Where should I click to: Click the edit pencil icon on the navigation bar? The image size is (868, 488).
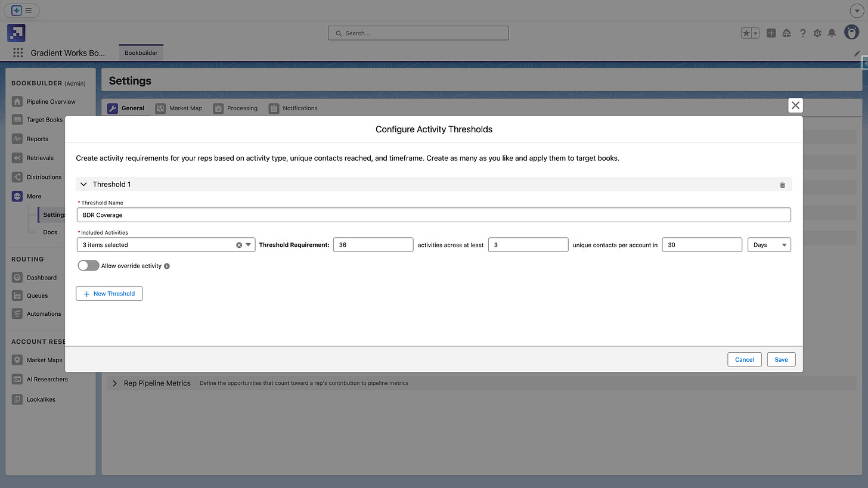(857, 53)
